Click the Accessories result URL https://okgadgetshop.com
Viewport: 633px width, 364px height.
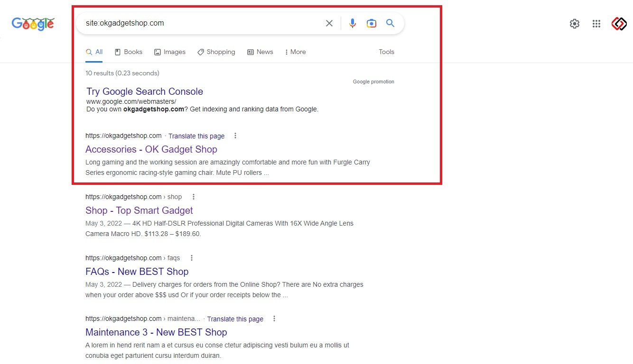click(x=123, y=136)
